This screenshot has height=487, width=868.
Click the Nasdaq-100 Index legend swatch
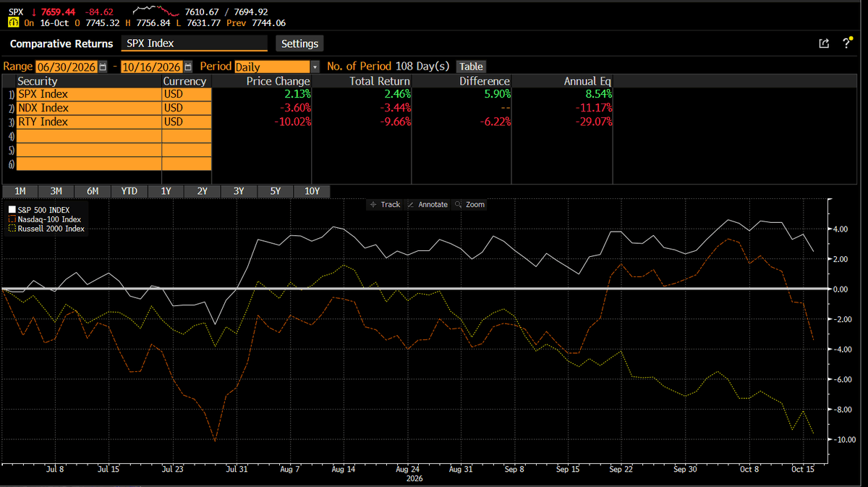click(x=12, y=219)
